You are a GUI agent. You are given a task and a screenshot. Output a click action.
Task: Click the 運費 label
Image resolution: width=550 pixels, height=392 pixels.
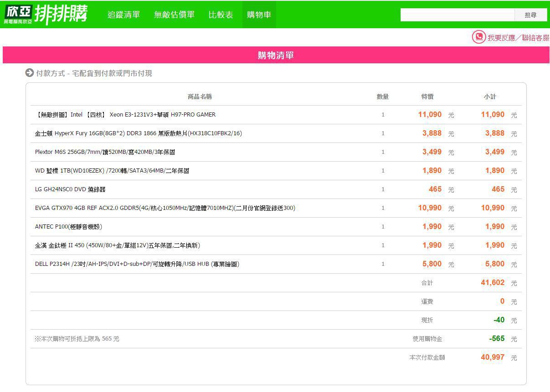427,301
